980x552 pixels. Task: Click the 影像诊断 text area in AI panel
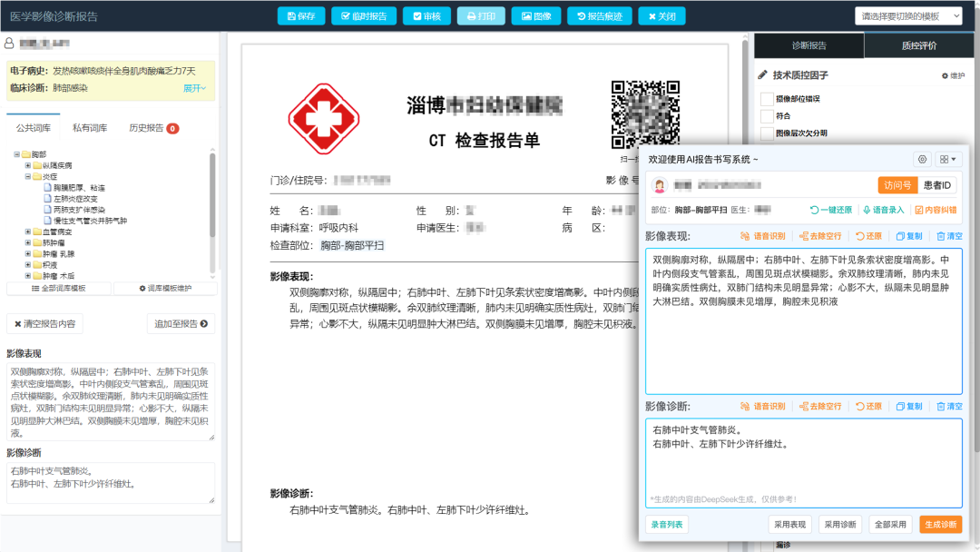(x=804, y=463)
